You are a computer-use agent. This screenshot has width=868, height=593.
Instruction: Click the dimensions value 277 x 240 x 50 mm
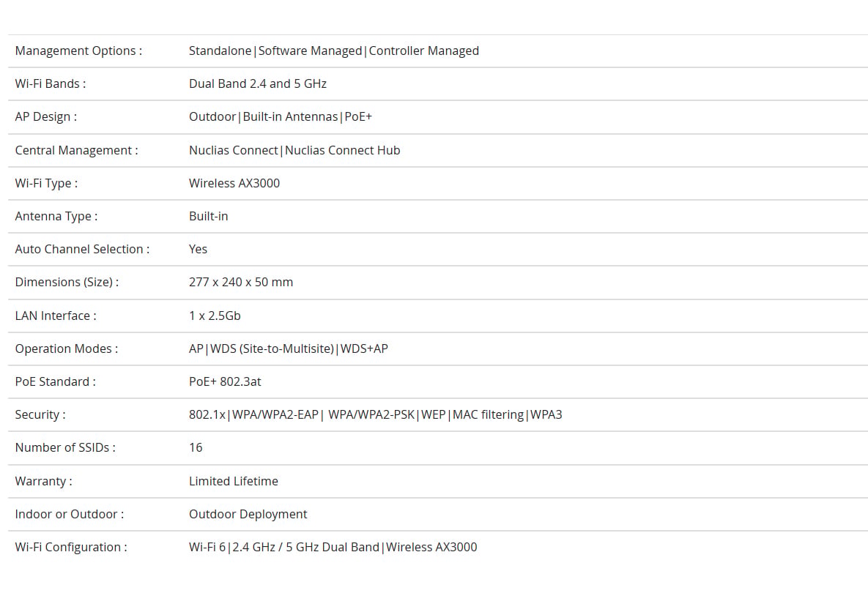(241, 282)
